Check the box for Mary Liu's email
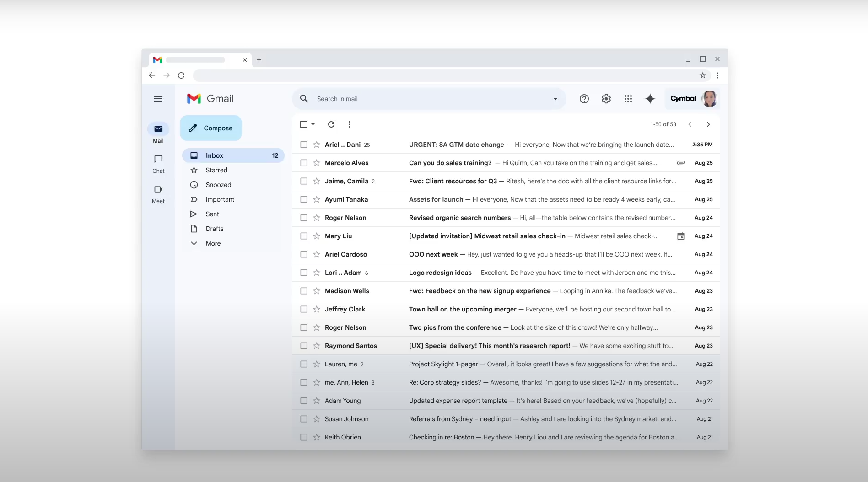This screenshot has height=482, width=868. (304, 236)
